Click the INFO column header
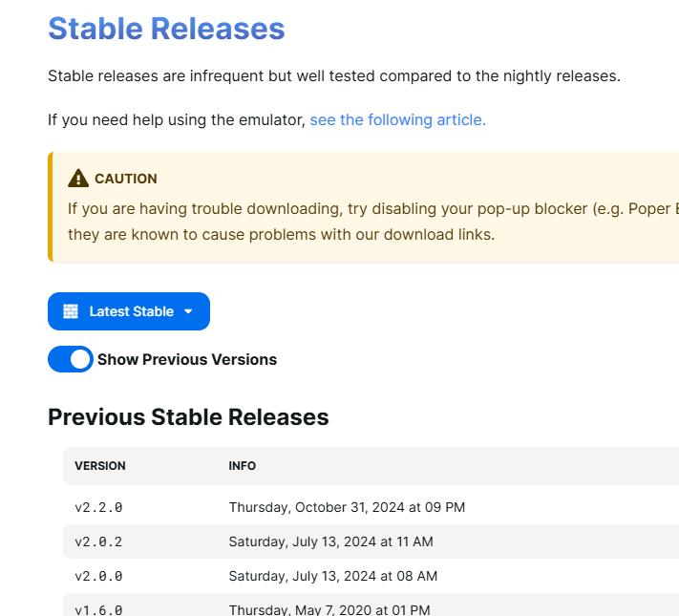679x616 pixels. pos(243,466)
